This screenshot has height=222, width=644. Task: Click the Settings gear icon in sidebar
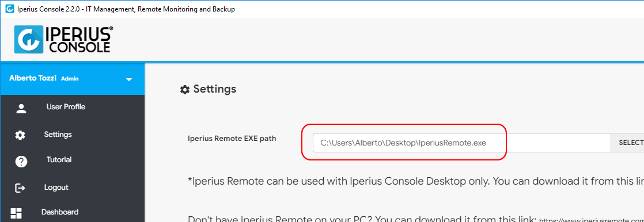pos(20,135)
